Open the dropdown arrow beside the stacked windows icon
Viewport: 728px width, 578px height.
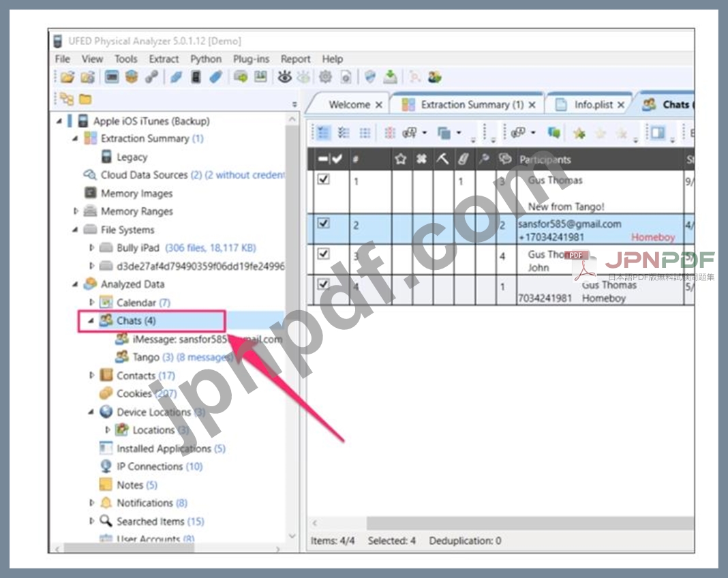coord(459,133)
